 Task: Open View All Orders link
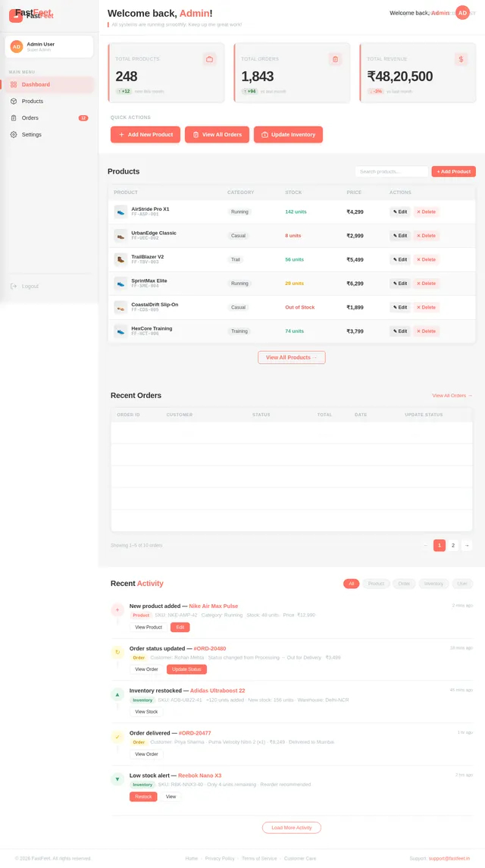(452, 395)
